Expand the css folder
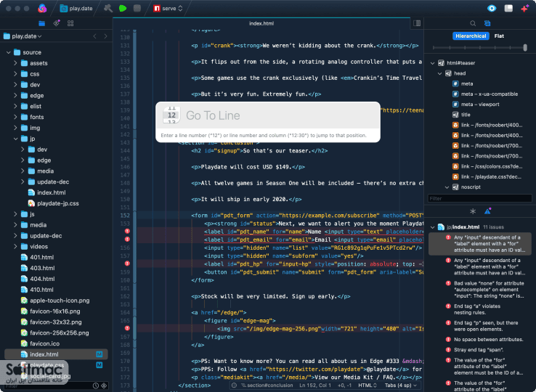 (15, 74)
